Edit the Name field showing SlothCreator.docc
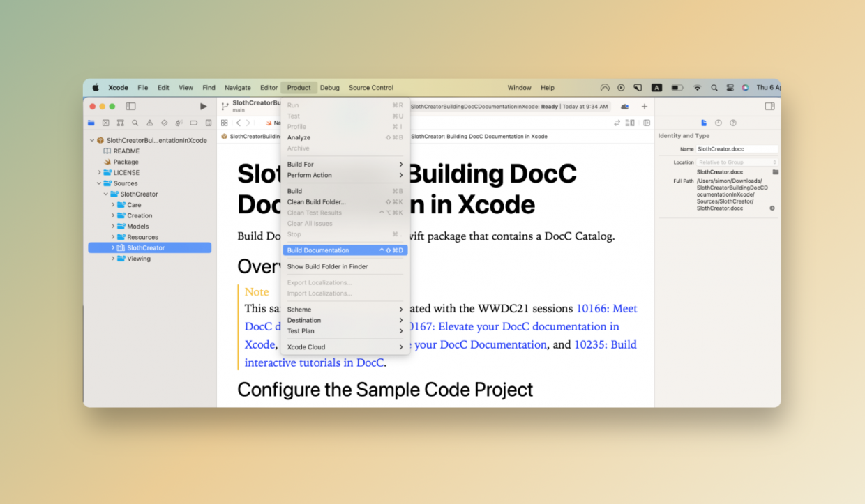 point(737,148)
